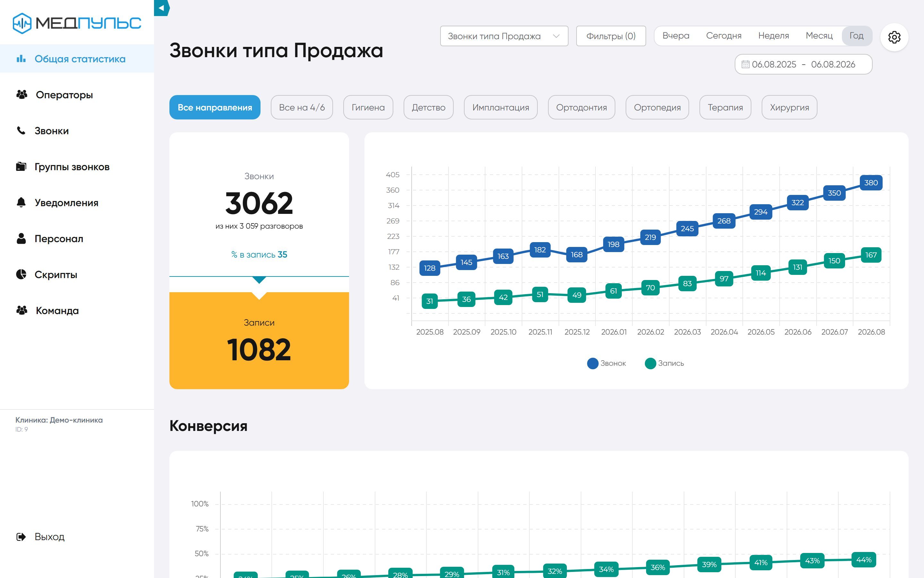Viewport: 924px width, 578px height.
Task: Log out via Выход link
Action: point(49,537)
